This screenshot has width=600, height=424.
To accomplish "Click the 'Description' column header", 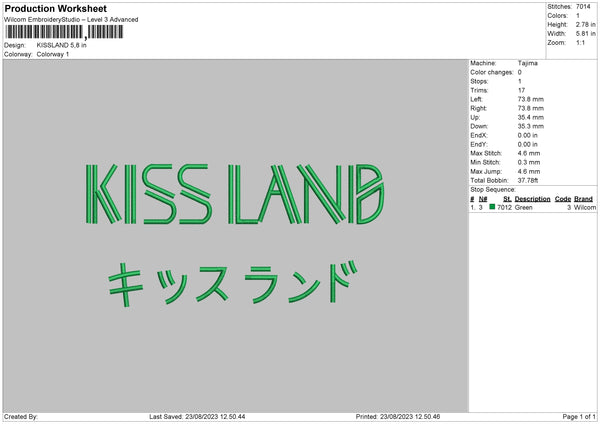I will (x=532, y=199).
